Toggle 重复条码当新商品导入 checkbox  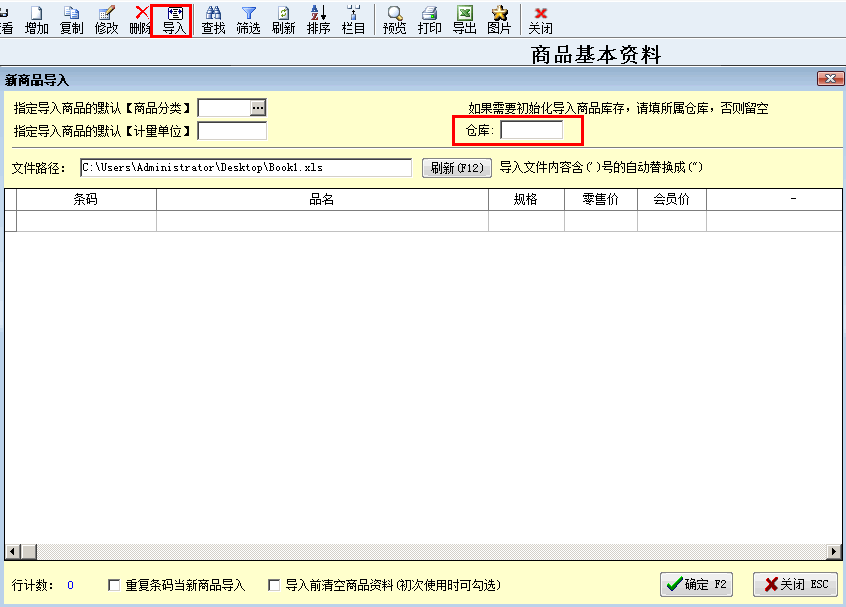pos(114,585)
